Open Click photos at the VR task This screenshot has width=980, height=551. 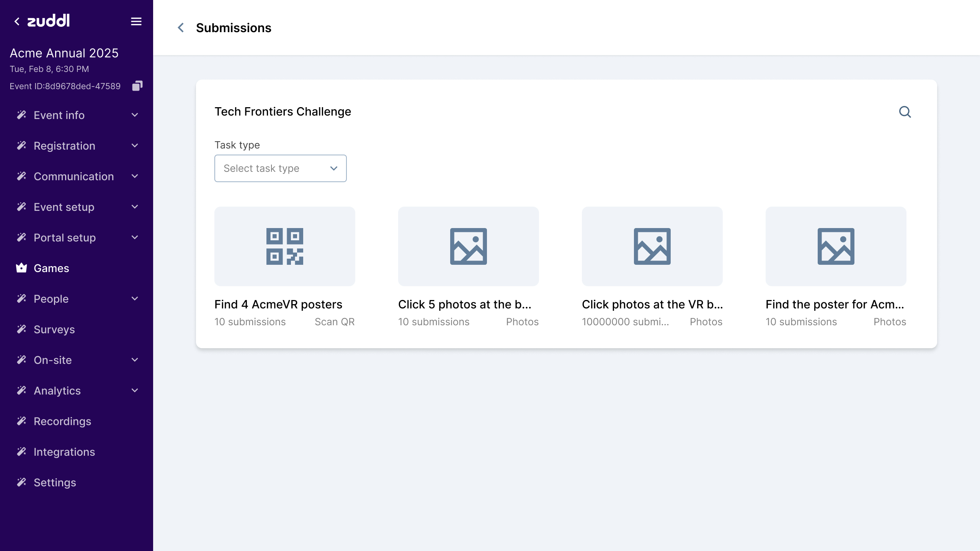point(652,304)
